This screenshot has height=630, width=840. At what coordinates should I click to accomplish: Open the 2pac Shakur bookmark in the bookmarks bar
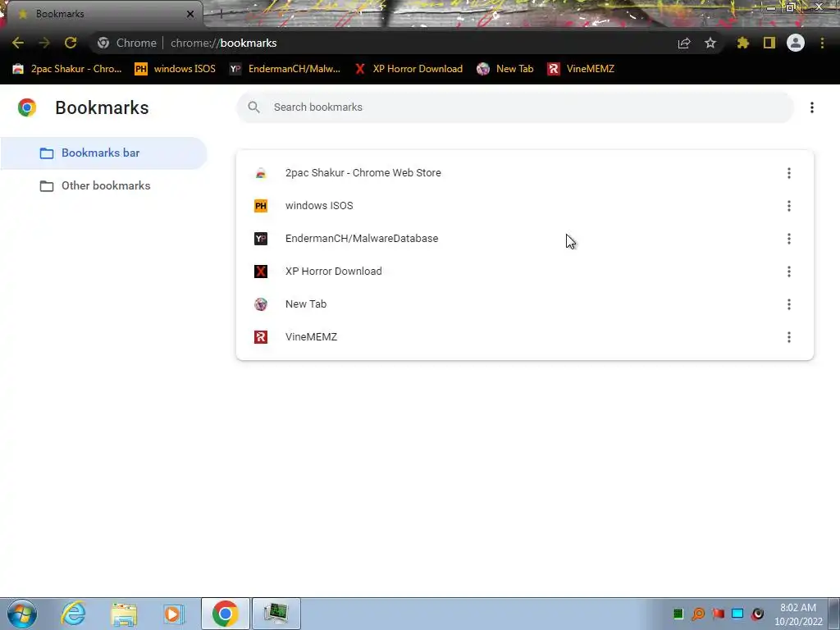(x=67, y=69)
